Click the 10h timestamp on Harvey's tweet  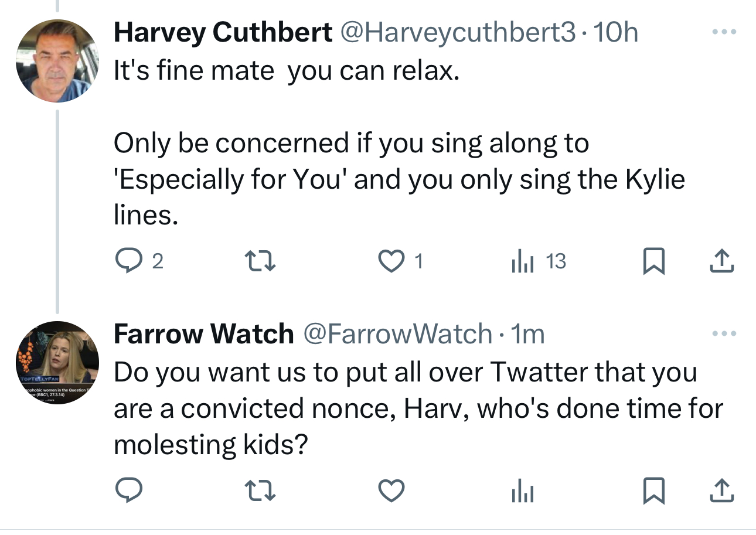[x=615, y=32]
